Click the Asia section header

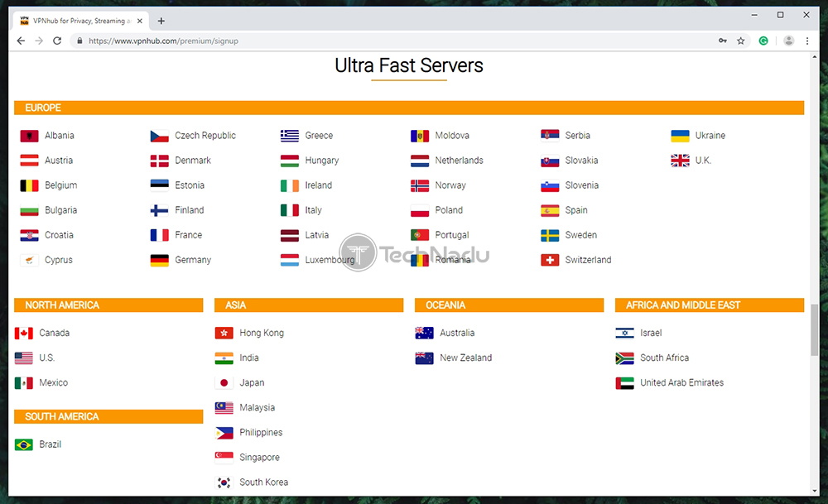[x=309, y=305]
